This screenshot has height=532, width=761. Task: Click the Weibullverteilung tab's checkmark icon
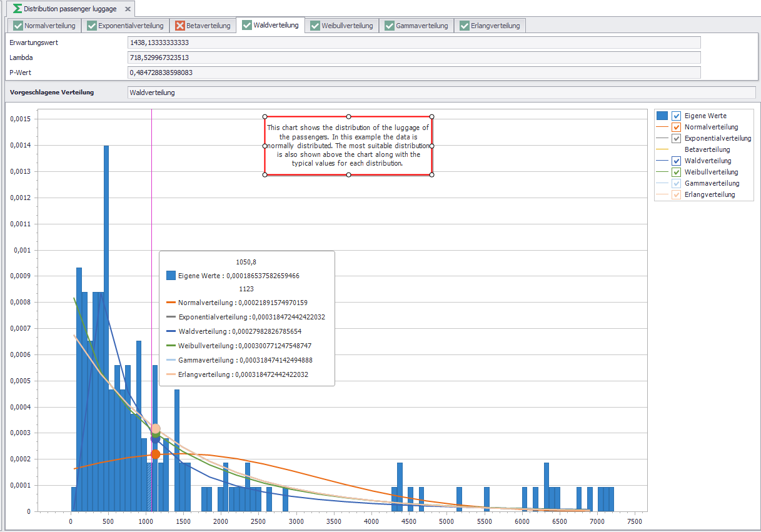[x=315, y=26]
